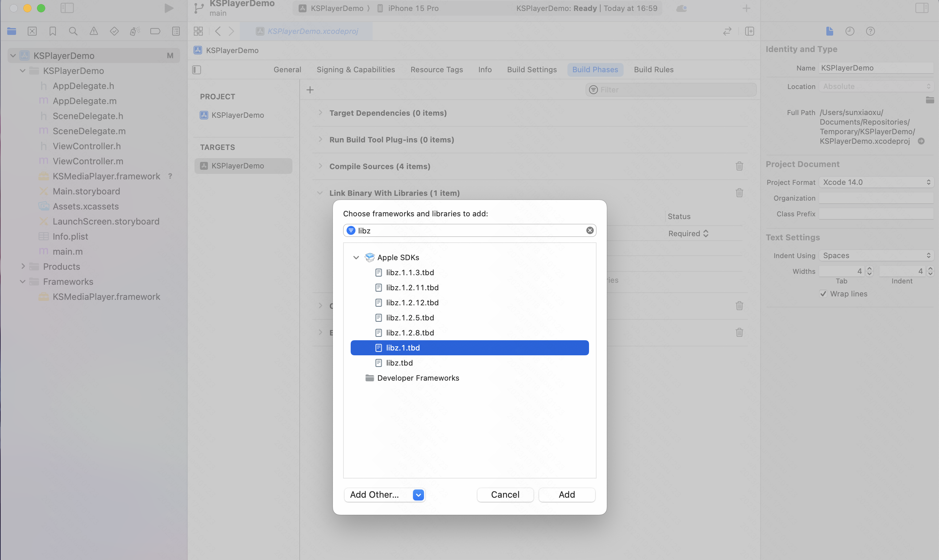Collapse the Apple SDKs group
The height and width of the screenshot is (560, 939).
356,257
